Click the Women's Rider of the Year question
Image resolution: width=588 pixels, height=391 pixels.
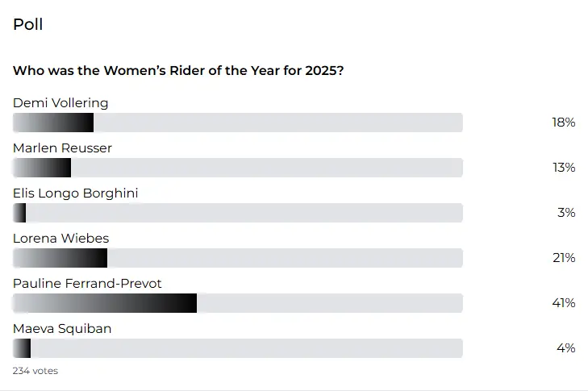pos(178,70)
